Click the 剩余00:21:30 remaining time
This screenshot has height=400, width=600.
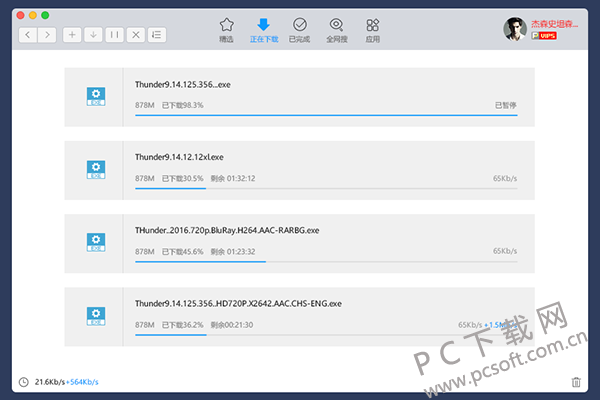tap(232, 325)
